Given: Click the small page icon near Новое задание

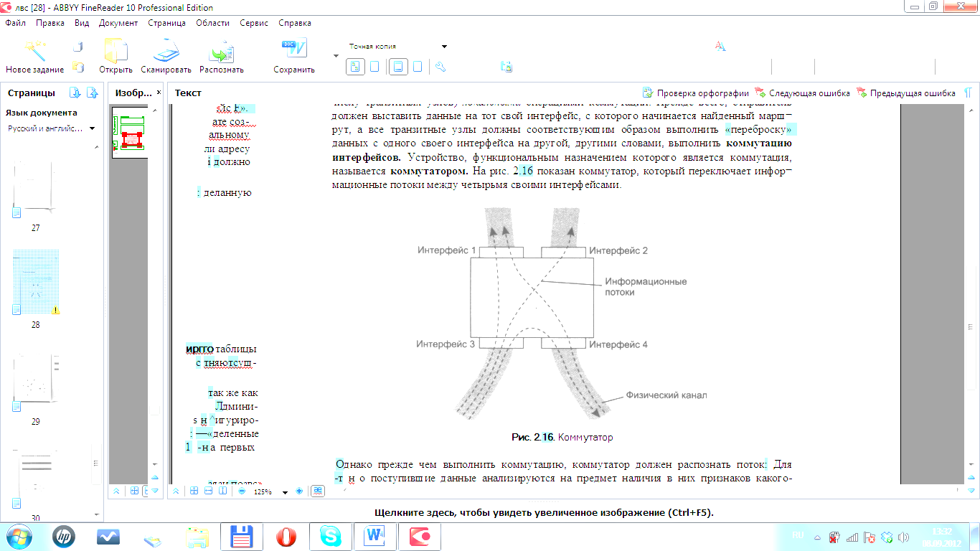Looking at the screenshot, I should pyautogui.click(x=79, y=47).
